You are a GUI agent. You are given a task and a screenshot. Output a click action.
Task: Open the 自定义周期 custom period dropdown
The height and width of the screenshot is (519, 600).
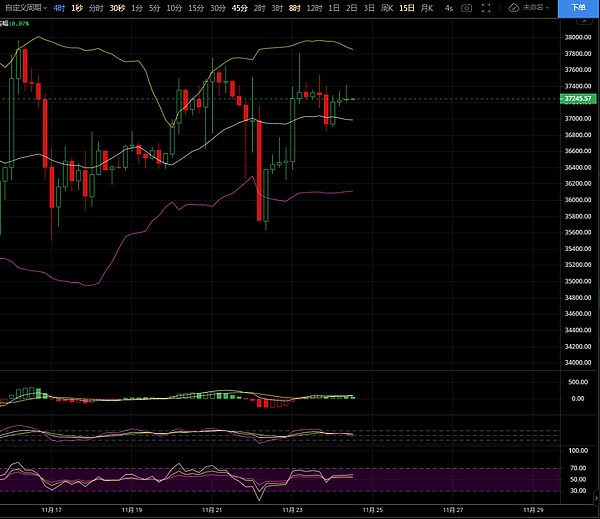(24, 8)
